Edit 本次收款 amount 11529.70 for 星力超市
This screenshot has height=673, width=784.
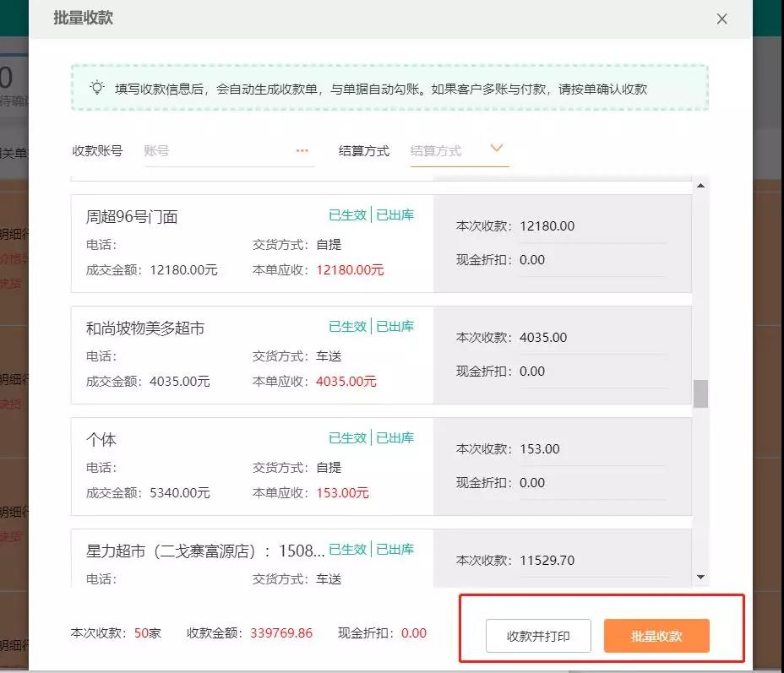(591, 561)
